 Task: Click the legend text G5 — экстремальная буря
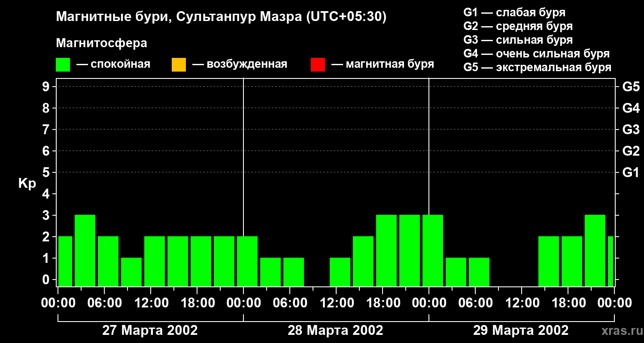click(538, 67)
